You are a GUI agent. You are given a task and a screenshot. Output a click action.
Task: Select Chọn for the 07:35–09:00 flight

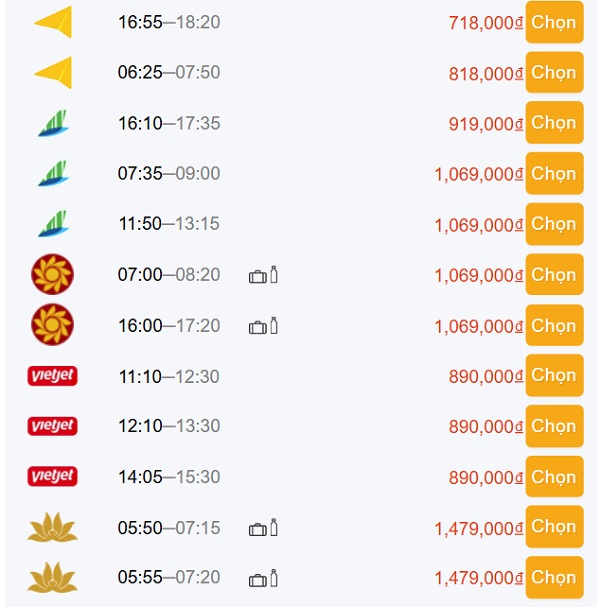coord(554,174)
